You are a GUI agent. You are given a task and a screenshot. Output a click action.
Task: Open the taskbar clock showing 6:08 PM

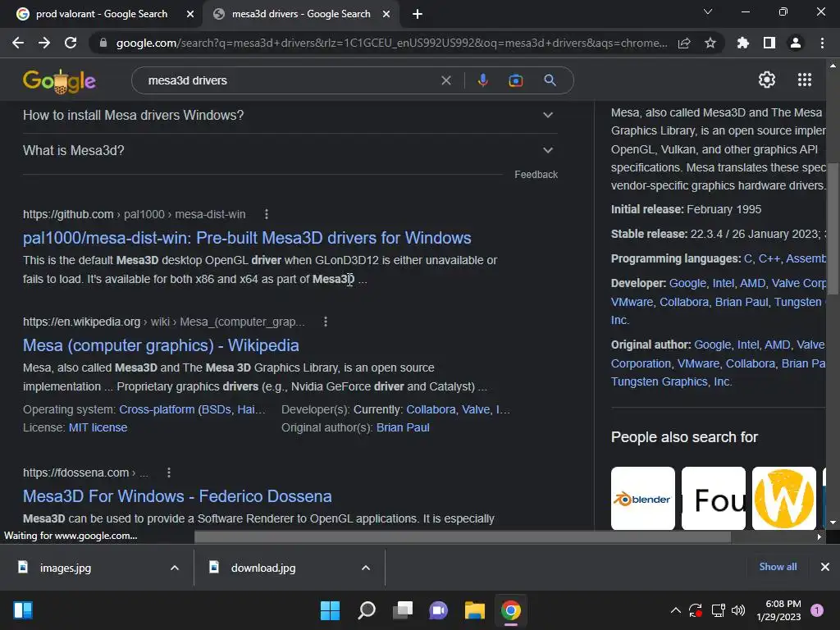tap(778, 610)
